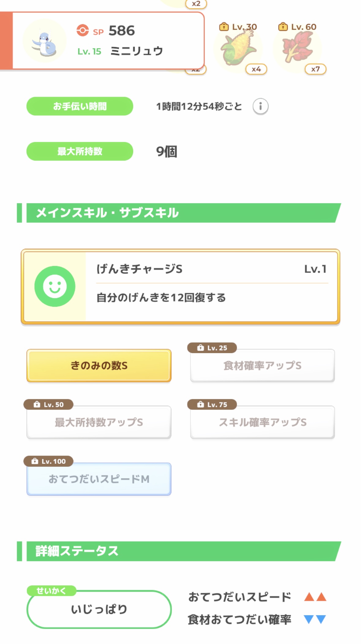Select the locked 食材確率アップS sub skill

(x=262, y=366)
